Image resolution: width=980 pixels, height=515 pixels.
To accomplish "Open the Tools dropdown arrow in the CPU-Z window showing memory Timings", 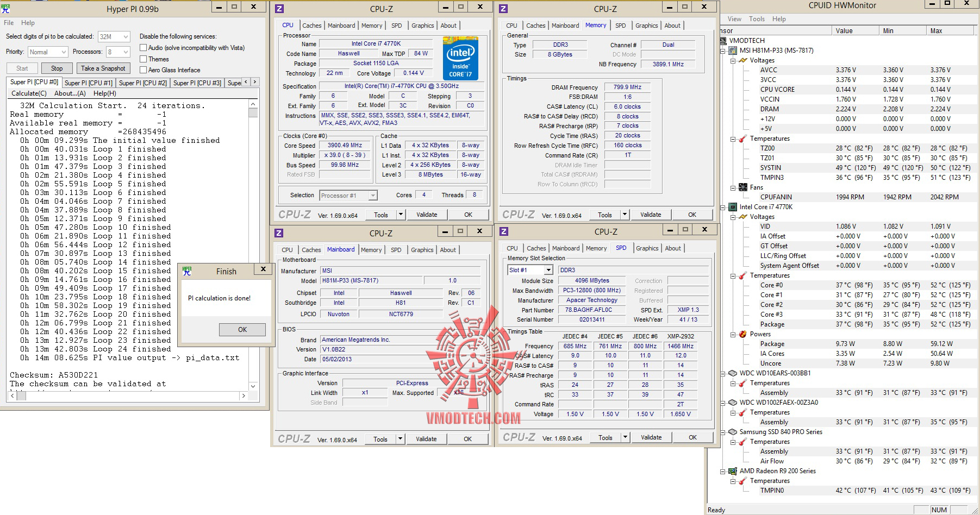I will coord(625,215).
